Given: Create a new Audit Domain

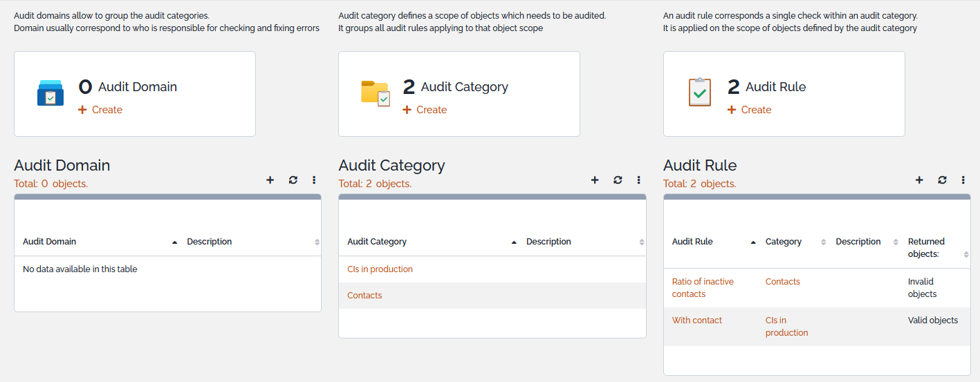Looking at the screenshot, I should click(x=100, y=110).
